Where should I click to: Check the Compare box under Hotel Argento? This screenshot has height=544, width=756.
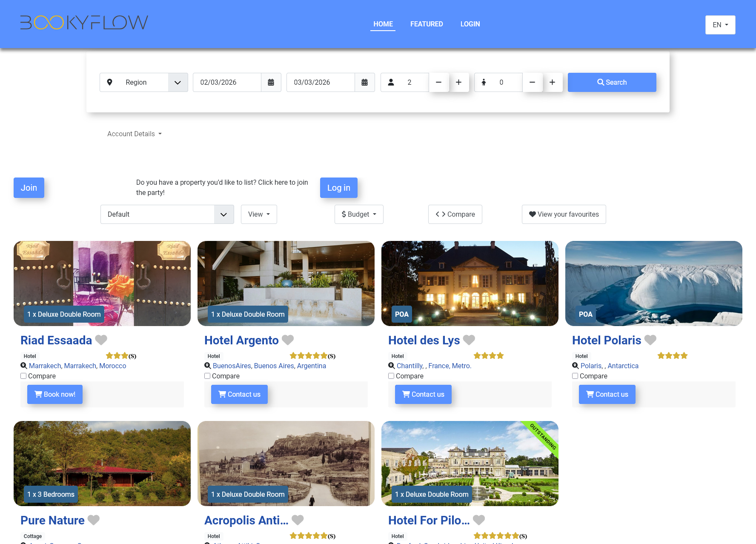[207, 376]
